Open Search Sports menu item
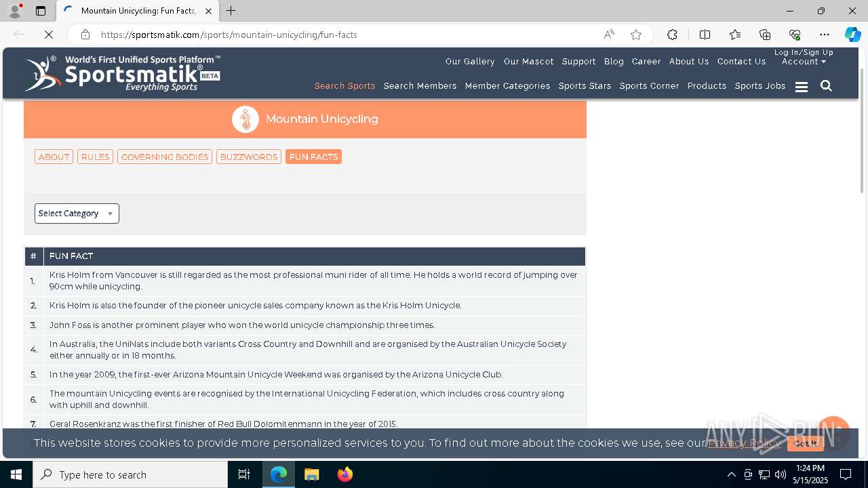 344,86
